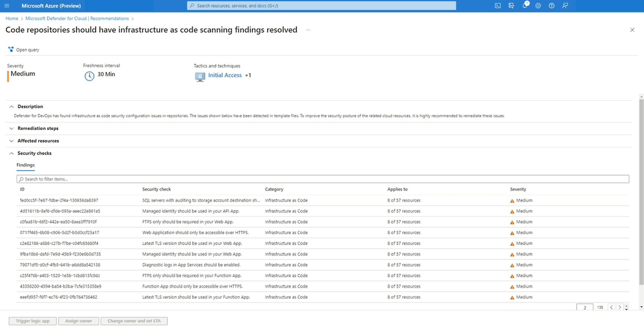Open the help question mark icon
The width and height of the screenshot is (644, 327).
tap(552, 6)
